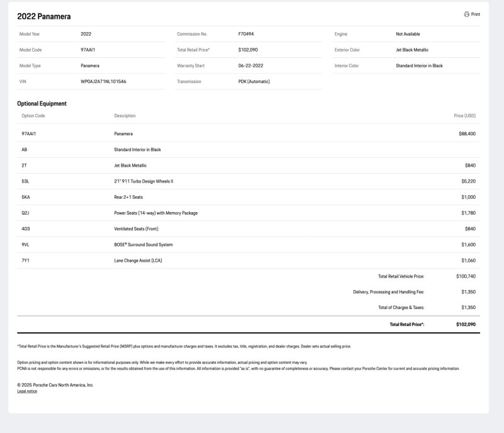
Task: Click the "Warranty Start" field label
Action: pos(191,65)
